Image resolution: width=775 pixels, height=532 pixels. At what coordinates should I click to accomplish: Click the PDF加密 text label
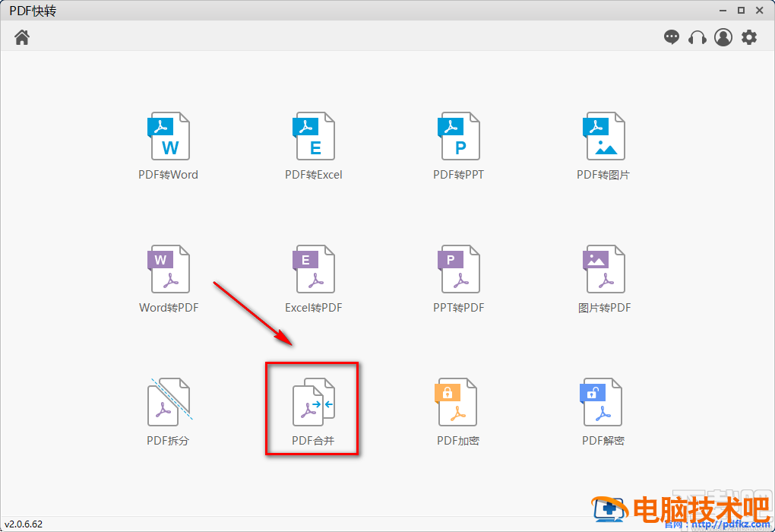point(457,441)
